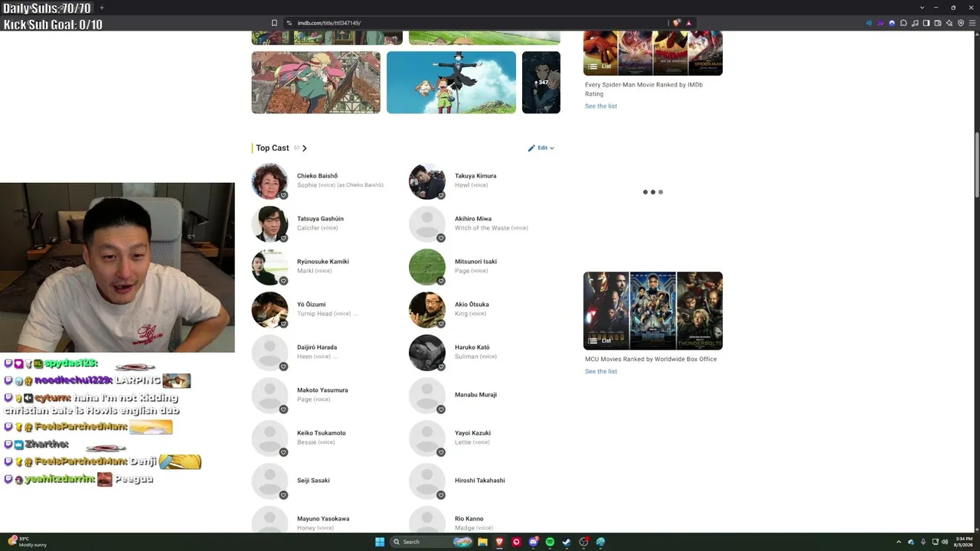980x551 pixels.
Task: Open Steam from the taskbar
Action: (x=567, y=542)
